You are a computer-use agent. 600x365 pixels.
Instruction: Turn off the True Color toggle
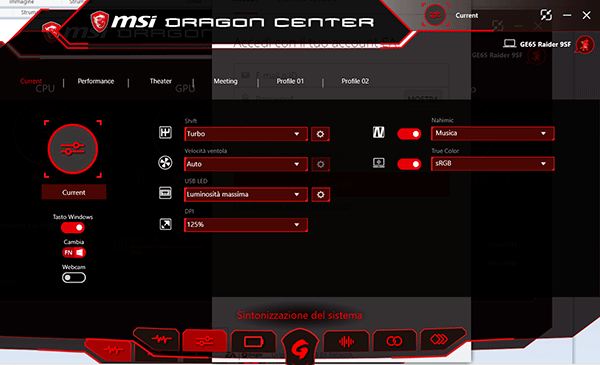point(409,164)
